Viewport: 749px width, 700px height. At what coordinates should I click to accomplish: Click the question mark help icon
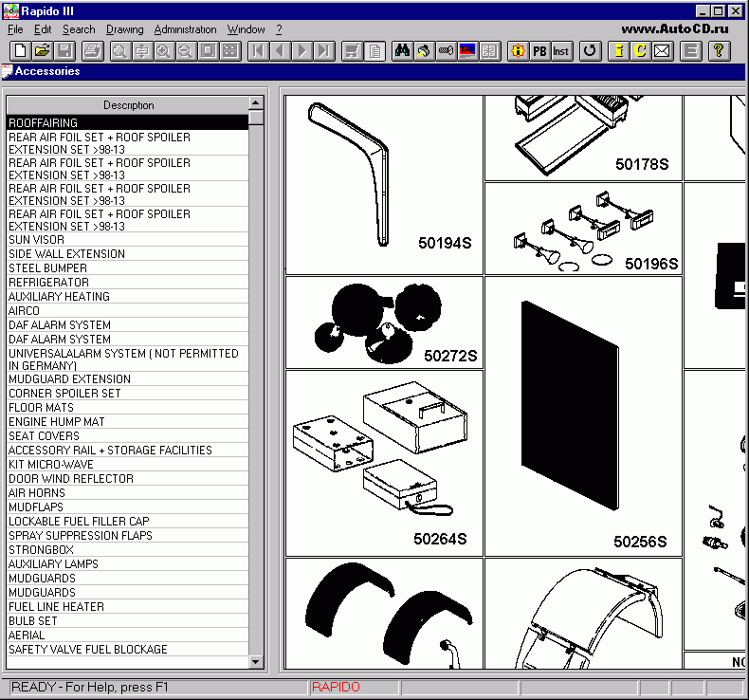(x=719, y=50)
